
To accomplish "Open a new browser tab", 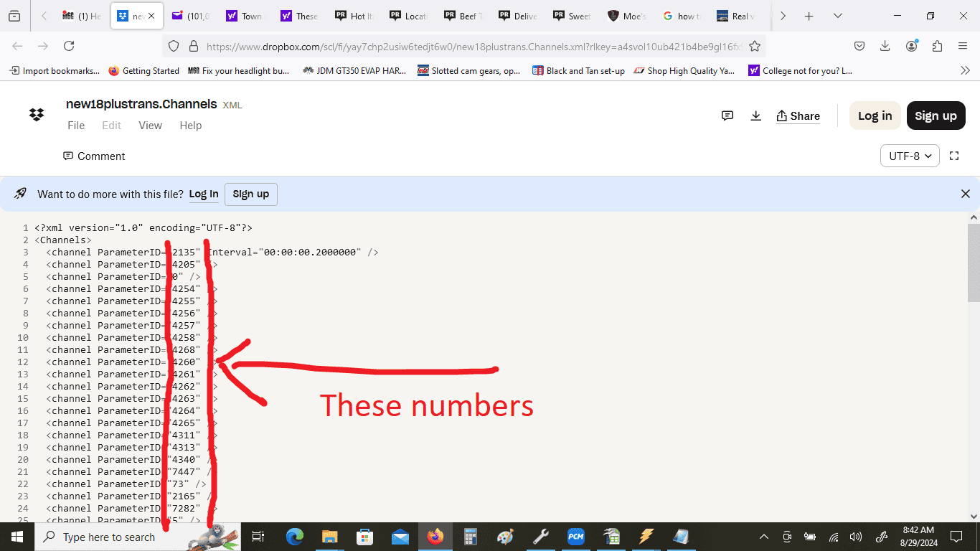I will tap(809, 16).
